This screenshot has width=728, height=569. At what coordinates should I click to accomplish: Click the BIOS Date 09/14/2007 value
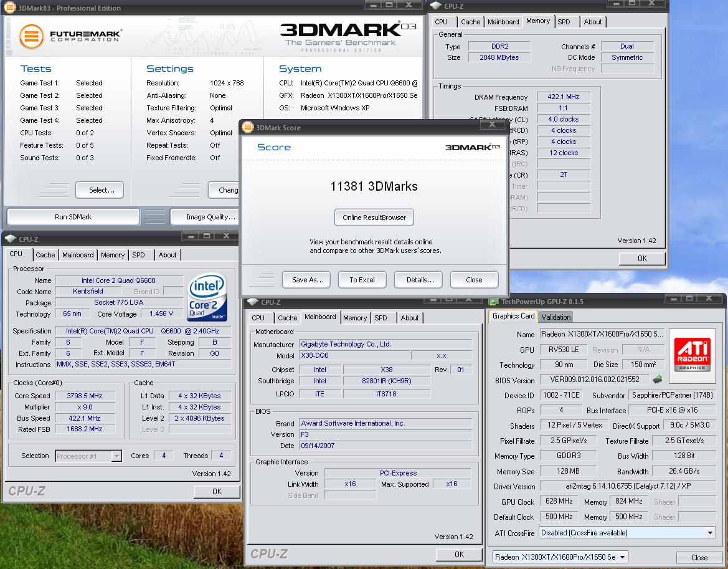point(385,446)
